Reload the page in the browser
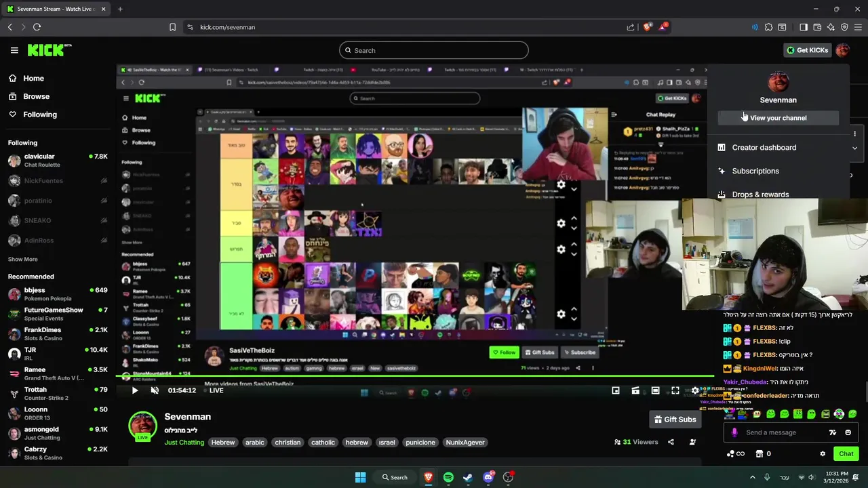Image resolution: width=868 pixels, height=488 pixels. (37, 27)
